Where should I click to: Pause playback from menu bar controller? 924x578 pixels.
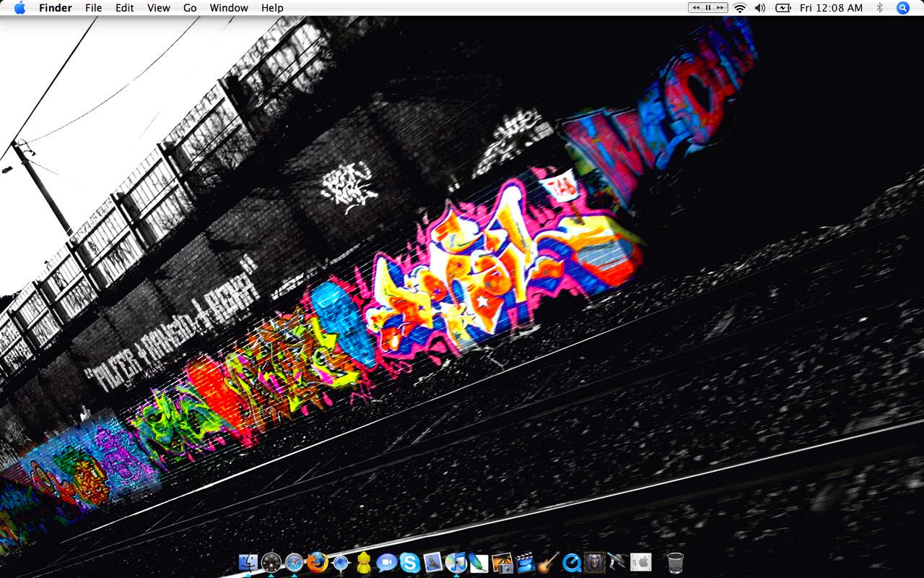pyautogui.click(x=708, y=8)
